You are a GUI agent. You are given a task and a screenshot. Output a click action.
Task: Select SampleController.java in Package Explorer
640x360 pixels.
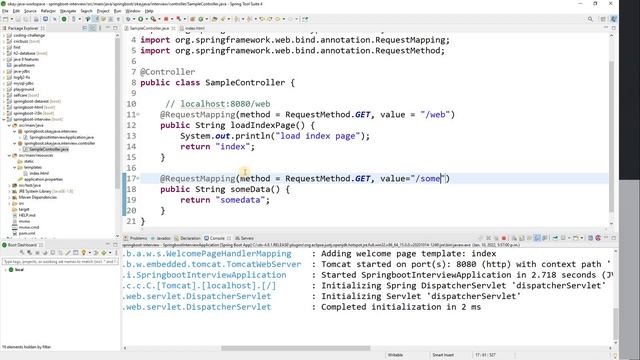49,149
